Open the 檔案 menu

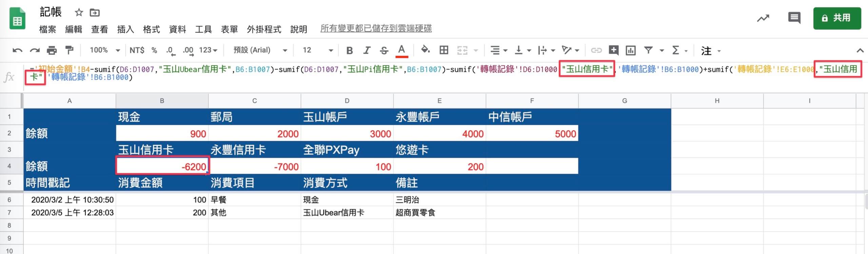(x=47, y=30)
